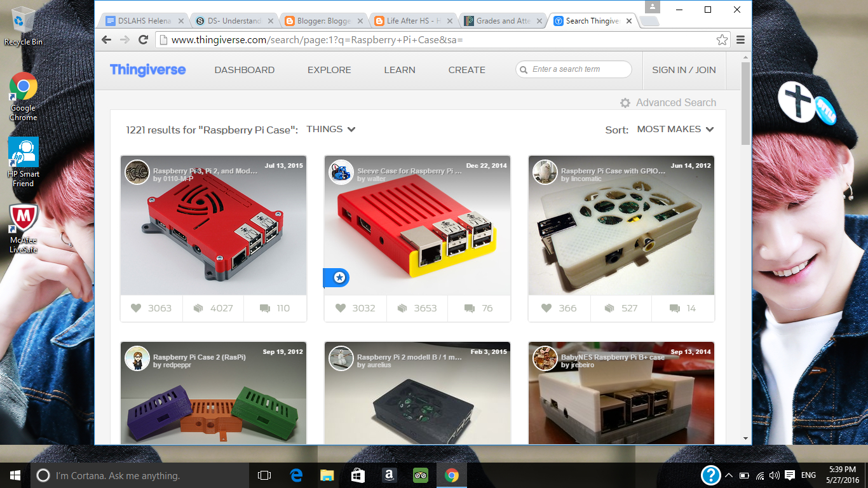Open Recycle Bin on the desktop
868x488 pixels.
pos(24,26)
